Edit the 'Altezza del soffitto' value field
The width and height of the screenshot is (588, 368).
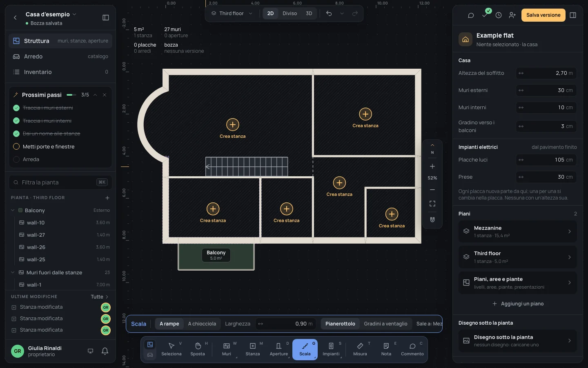point(546,73)
